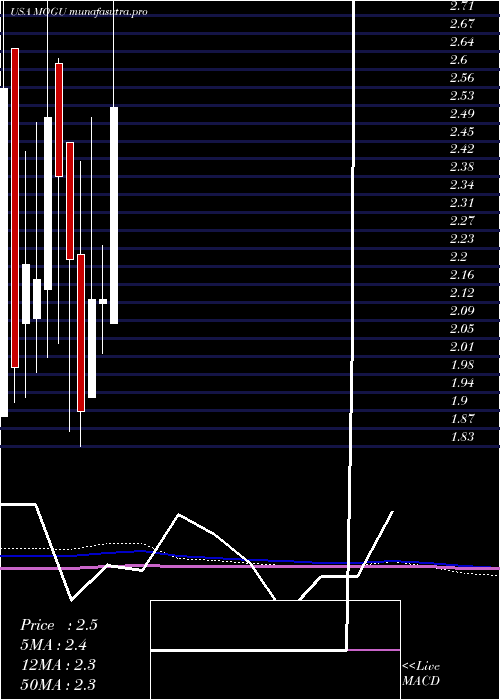500x700 pixels.
Task: Click the 2.53 price axis label
Action: [x=462, y=96]
